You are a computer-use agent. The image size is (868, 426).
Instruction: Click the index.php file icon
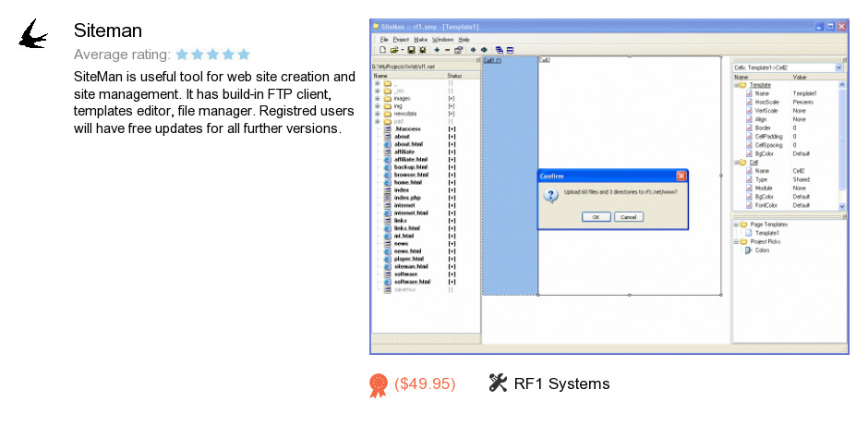[x=388, y=198]
